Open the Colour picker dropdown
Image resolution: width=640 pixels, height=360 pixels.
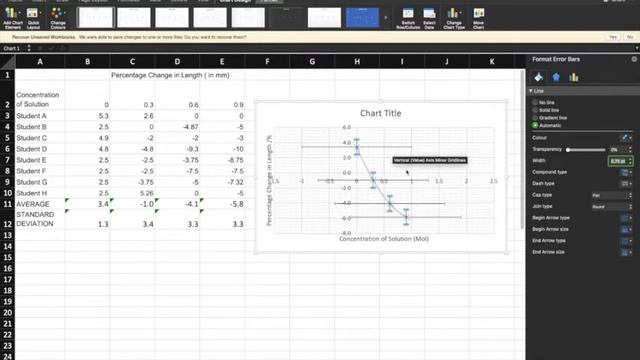click(x=626, y=138)
